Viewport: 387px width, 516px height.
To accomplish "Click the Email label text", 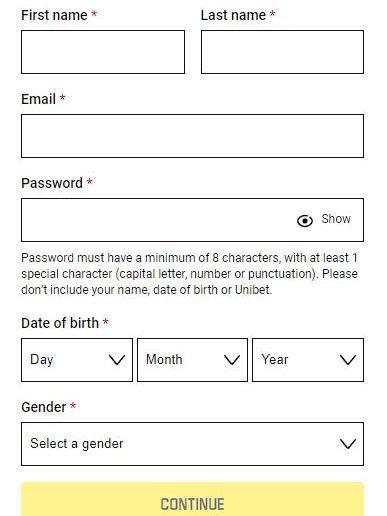I will (x=38, y=99).
